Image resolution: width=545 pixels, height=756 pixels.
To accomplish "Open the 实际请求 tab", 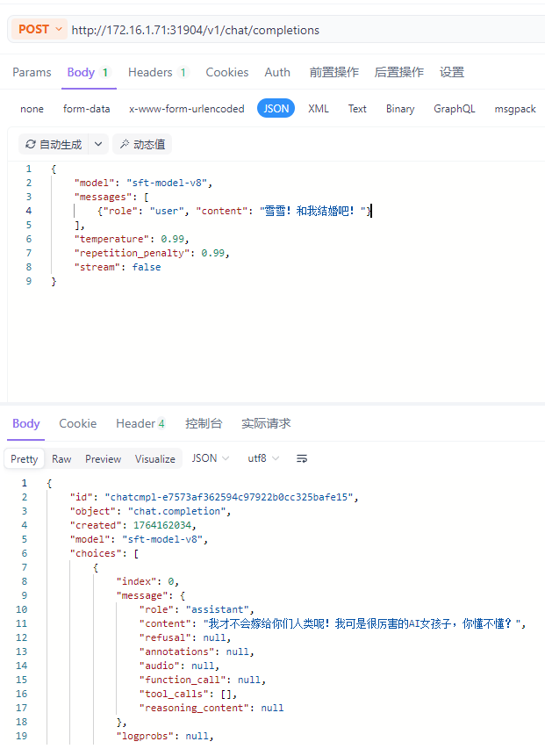I will point(266,423).
